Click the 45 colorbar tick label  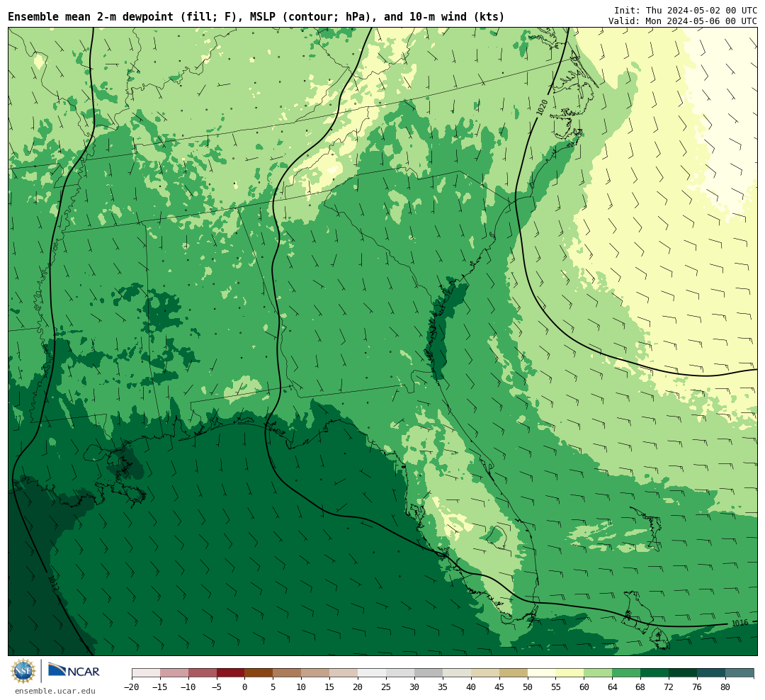(499, 687)
